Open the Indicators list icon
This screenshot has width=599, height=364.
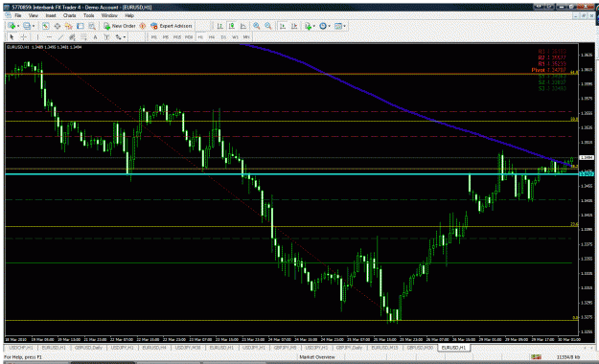coord(308,26)
